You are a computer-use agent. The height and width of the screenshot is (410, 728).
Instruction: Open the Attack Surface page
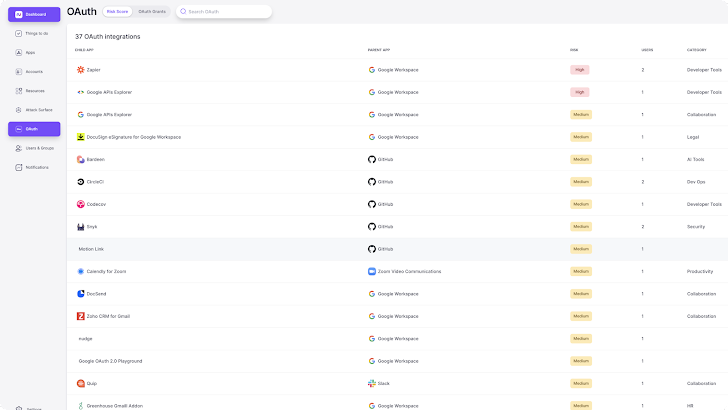coord(37,109)
